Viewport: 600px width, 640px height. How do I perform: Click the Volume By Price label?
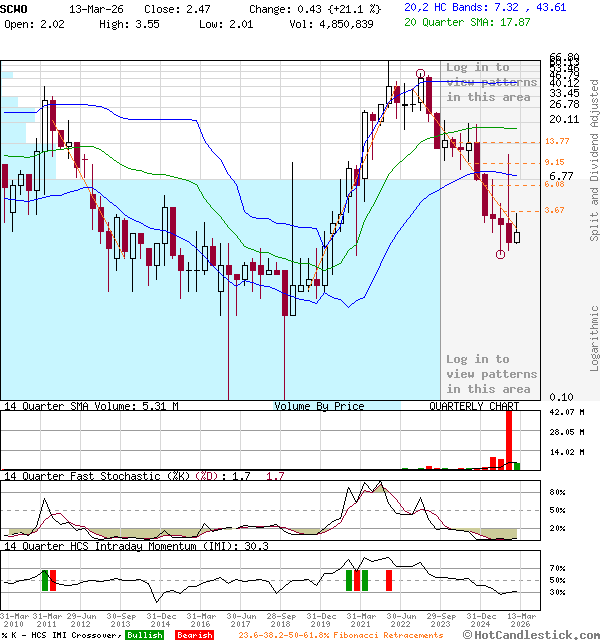pos(319,406)
